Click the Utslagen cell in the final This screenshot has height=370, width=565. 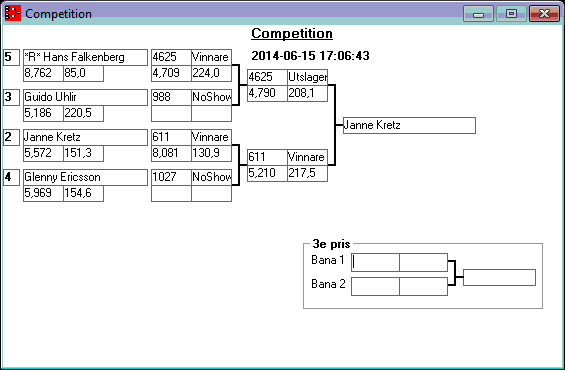307,77
